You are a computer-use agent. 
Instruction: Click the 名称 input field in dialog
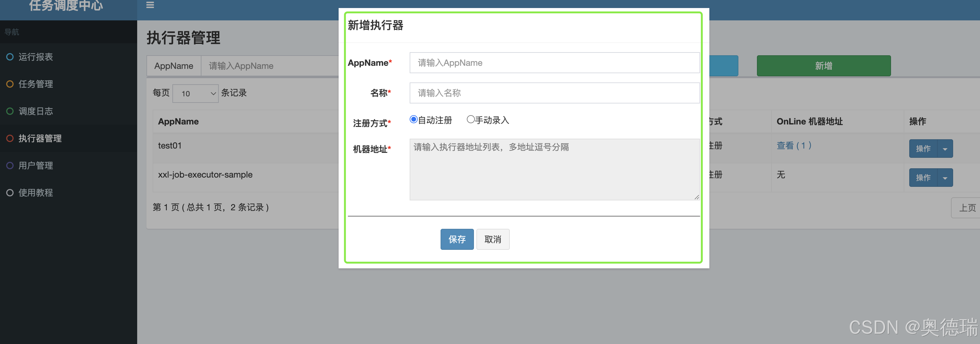point(554,93)
